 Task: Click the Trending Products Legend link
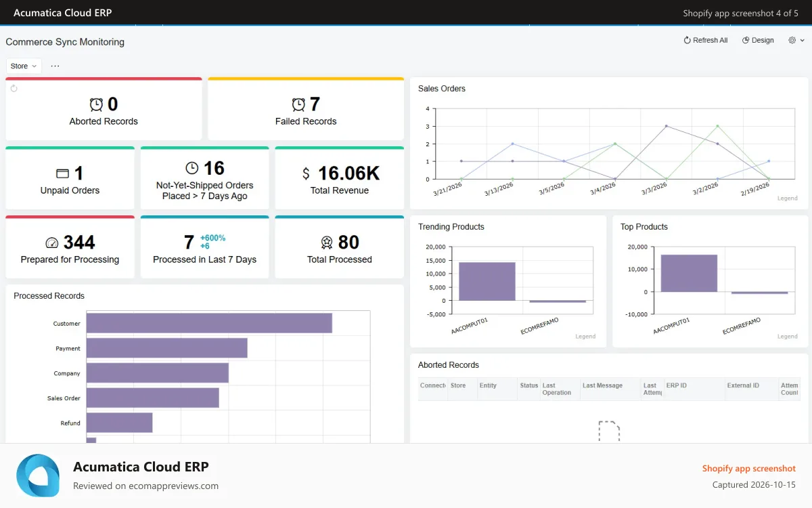coord(585,337)
